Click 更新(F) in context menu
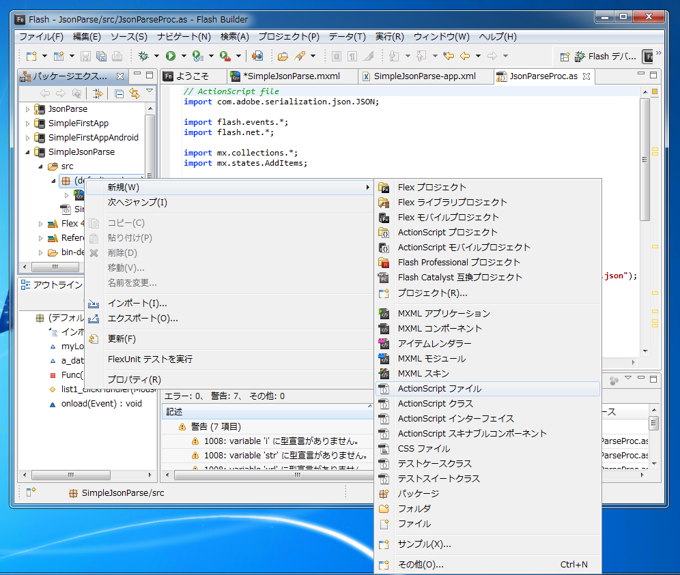Image resolution: width=680 pixels, height=575 pixels. pyautogui.click(x=229, y=339)
